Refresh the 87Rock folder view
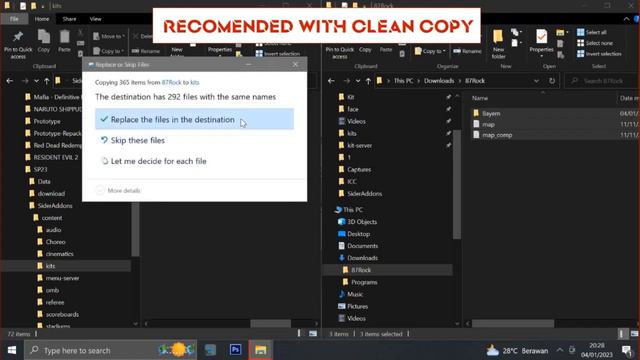This screenshot has width=640, height=360. [x=552, y=81]
